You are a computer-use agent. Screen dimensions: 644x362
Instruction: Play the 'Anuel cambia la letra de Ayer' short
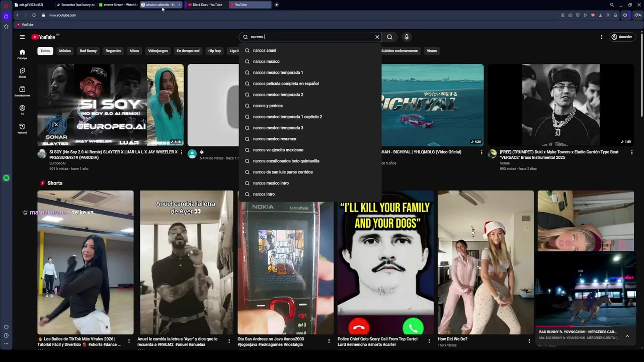[186, 262]
